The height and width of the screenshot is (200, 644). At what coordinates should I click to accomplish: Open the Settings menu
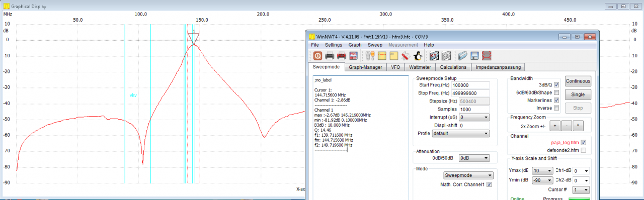click(x=334, y=45)
